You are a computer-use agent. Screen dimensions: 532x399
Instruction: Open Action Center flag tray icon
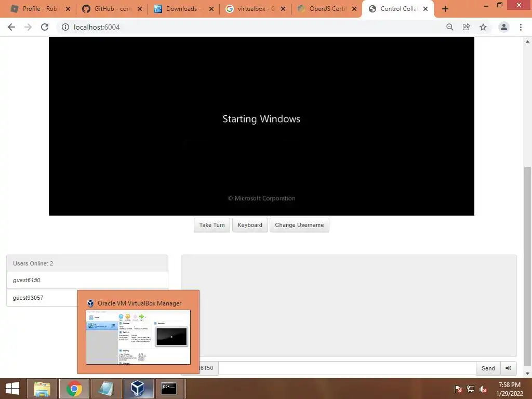tap(458, 389)
